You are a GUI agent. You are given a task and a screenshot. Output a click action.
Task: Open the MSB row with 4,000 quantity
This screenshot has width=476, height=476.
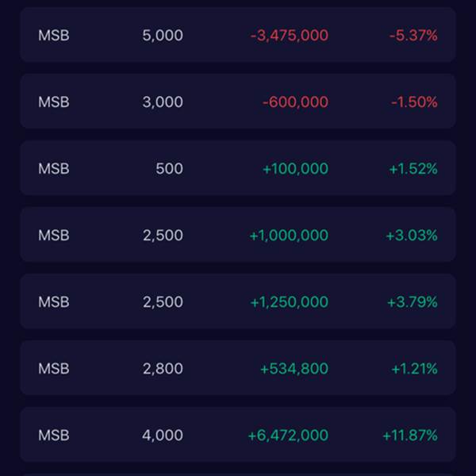[163, 436]
